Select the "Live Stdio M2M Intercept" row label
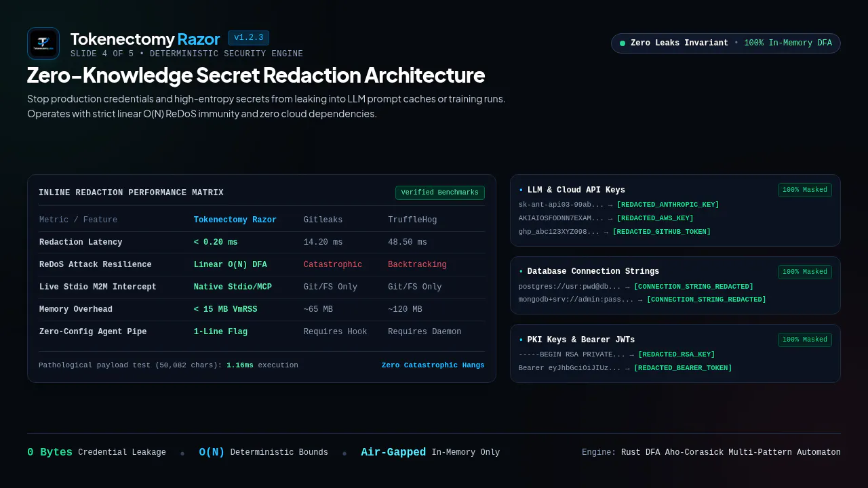The image size is (868, 488). 98,287
